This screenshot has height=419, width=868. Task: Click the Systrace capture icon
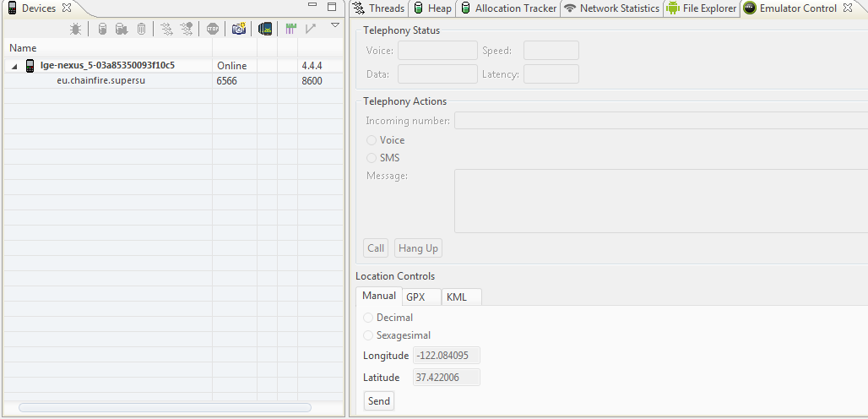290,29
